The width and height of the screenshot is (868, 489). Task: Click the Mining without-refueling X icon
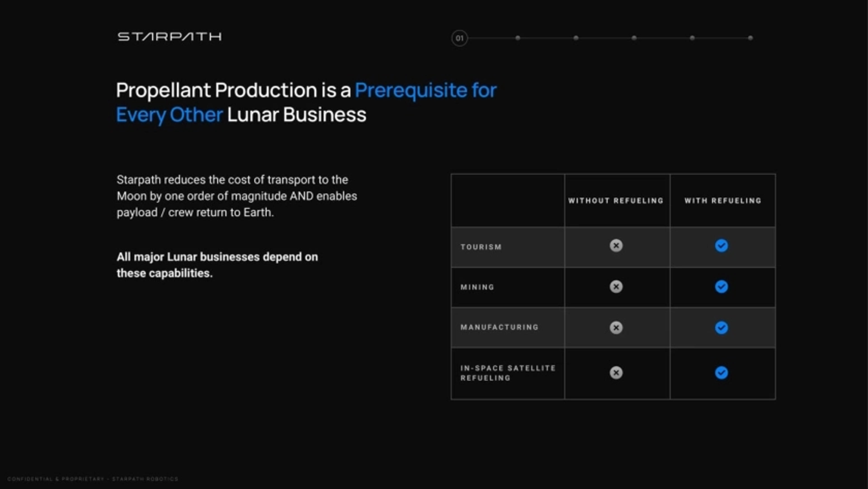tap(616, 287)
